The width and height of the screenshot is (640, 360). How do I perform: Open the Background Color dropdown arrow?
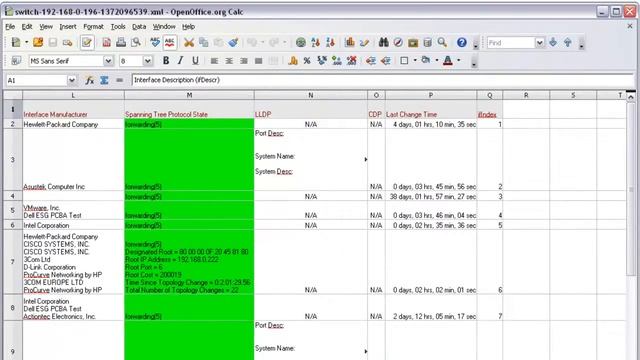pos(437,61)
